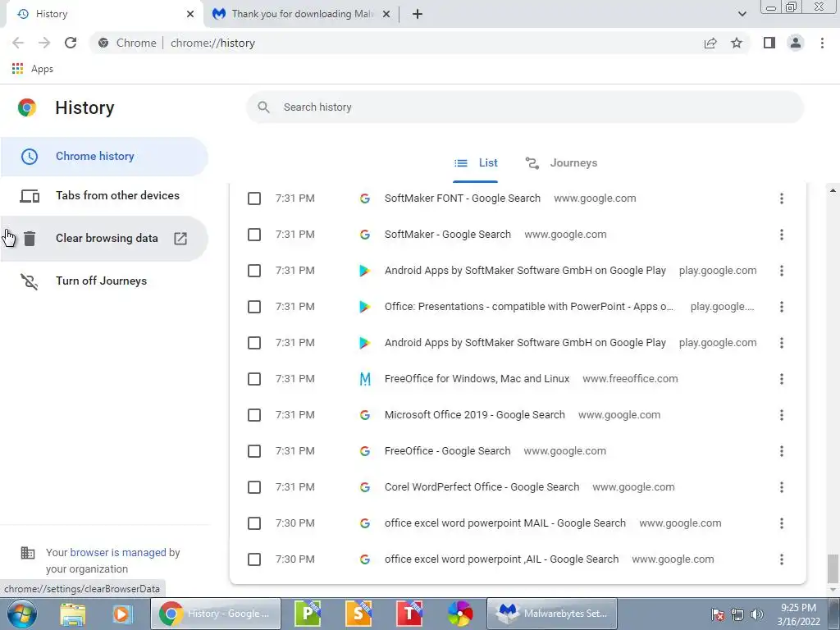The height and width of the screenshot is (630, 840).
Task: Open actions menu for SoftMaker FONT entry
Action: coord(782,199)
